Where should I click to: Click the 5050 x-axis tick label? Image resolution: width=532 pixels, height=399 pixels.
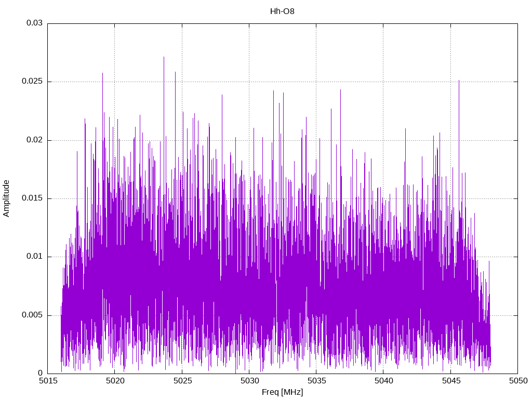click(518, 381)
